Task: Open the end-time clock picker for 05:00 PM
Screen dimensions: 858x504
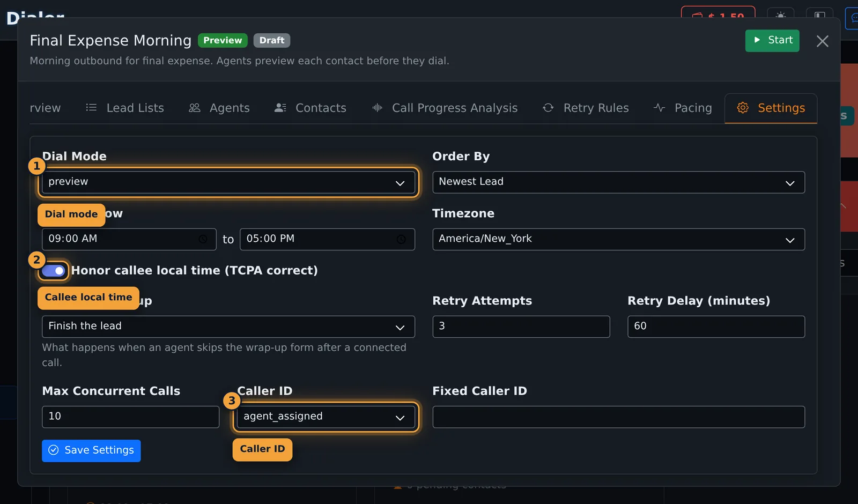Action: click(401, 239)
